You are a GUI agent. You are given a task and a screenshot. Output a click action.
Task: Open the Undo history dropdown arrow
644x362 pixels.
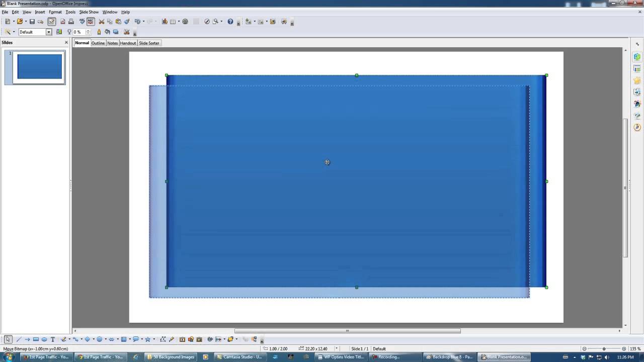coord(143,22)
